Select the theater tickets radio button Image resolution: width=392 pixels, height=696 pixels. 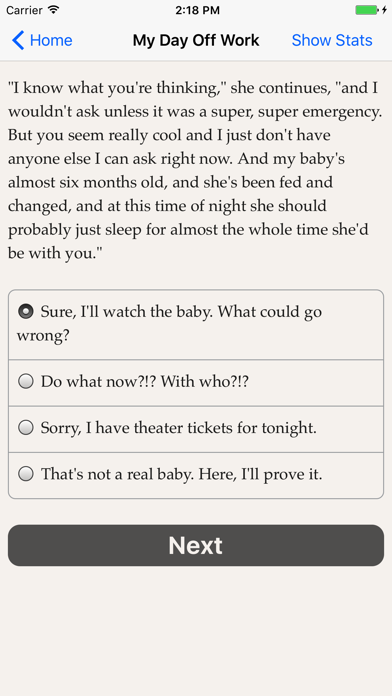click(26, 428)
